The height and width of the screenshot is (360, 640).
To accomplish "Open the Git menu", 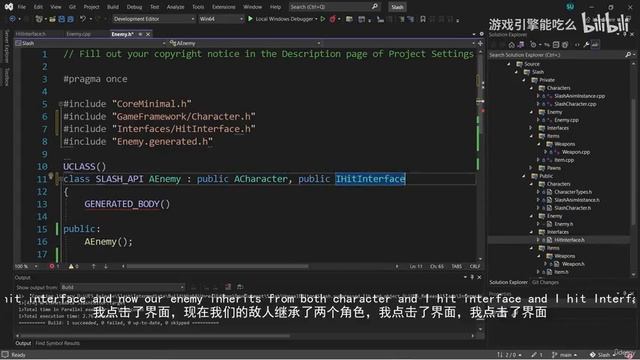I will [72, 7].
